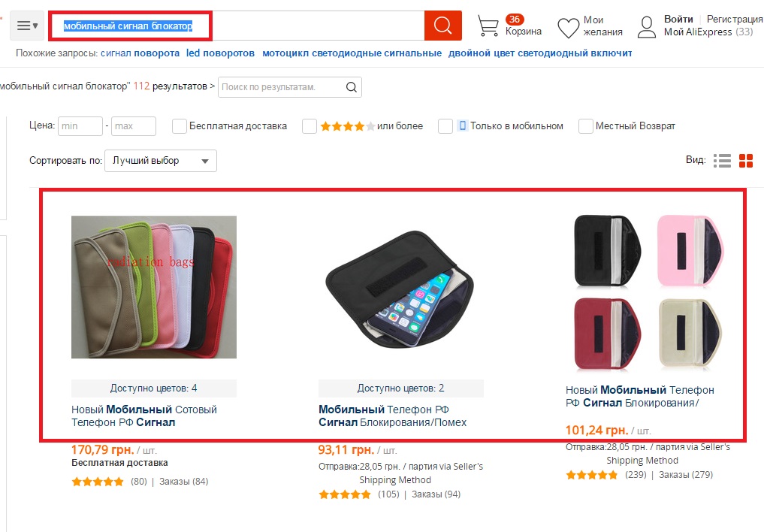Enable the Бесплатная доставка checkbox

[180, 126]
